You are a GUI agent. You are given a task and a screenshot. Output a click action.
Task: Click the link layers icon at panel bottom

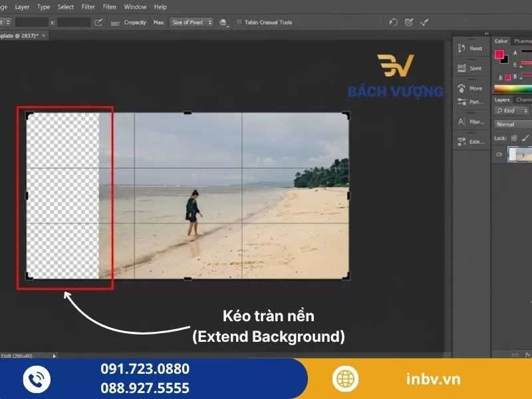click(515, 354)
